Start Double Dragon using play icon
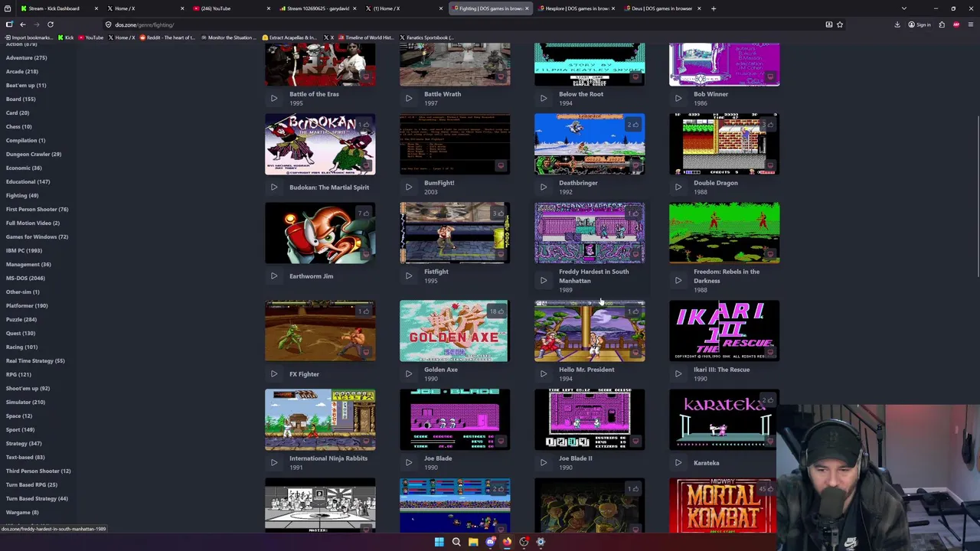The width and height of the screenshot is (980, 551). click(678, 187)
